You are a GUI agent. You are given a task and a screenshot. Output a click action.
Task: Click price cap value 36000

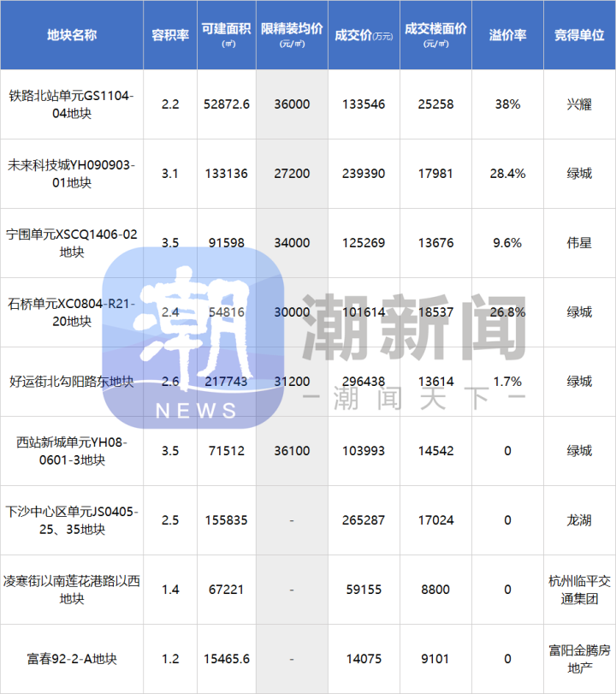coord(292,104)
